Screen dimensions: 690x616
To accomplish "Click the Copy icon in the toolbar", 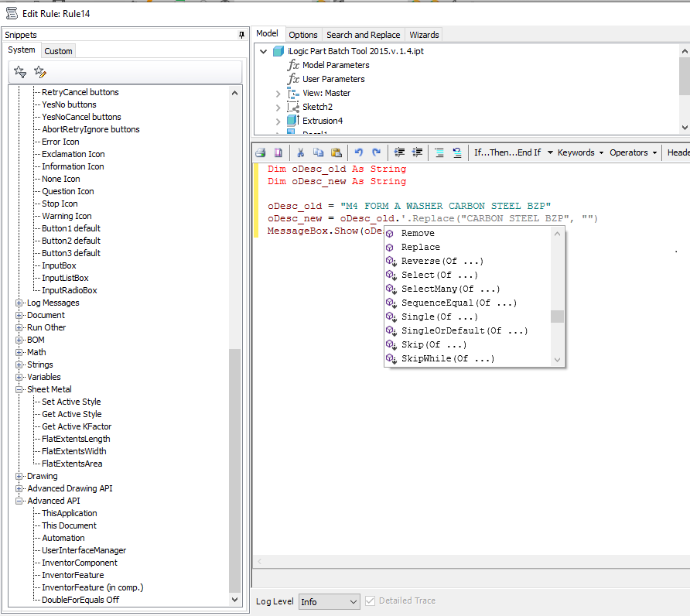I will (318, 152).
